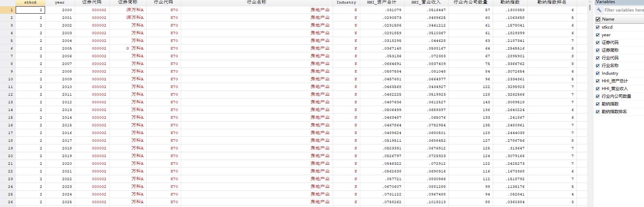This screenshot has width=644, height=207.
Task: Click the year column header
Action: click(60, 2)
